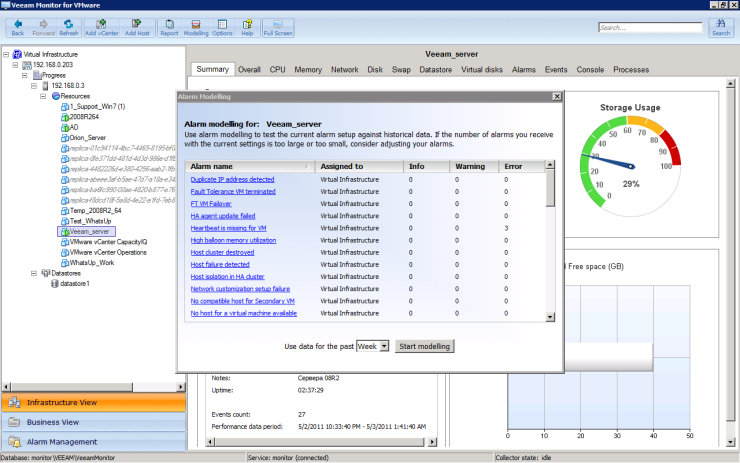Switch to the Processes tab
The height and width of the screenshot is (463, 740).
pyautogui.click(x=631, y=69)
